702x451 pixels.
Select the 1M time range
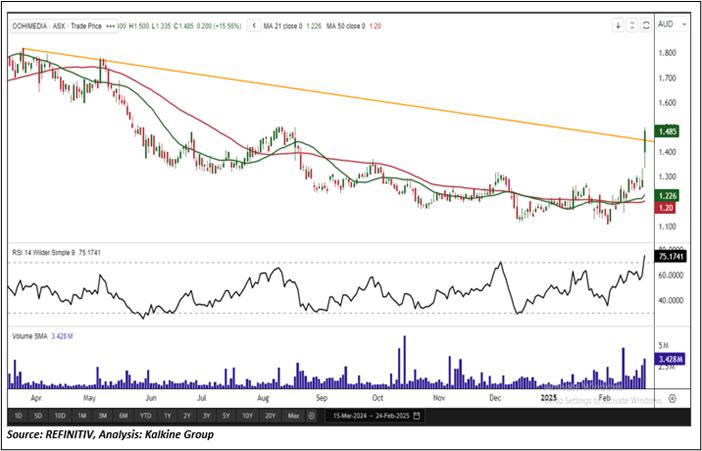click(81, 416)
